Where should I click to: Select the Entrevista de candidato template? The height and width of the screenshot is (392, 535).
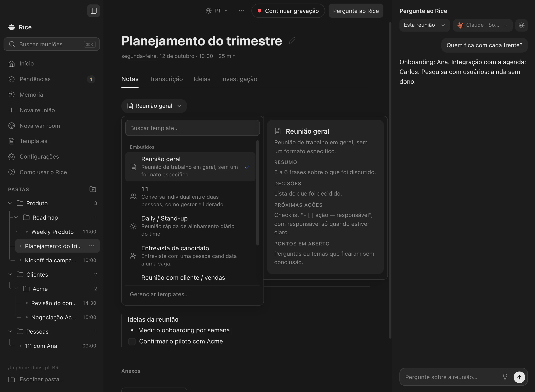(190, 255)
